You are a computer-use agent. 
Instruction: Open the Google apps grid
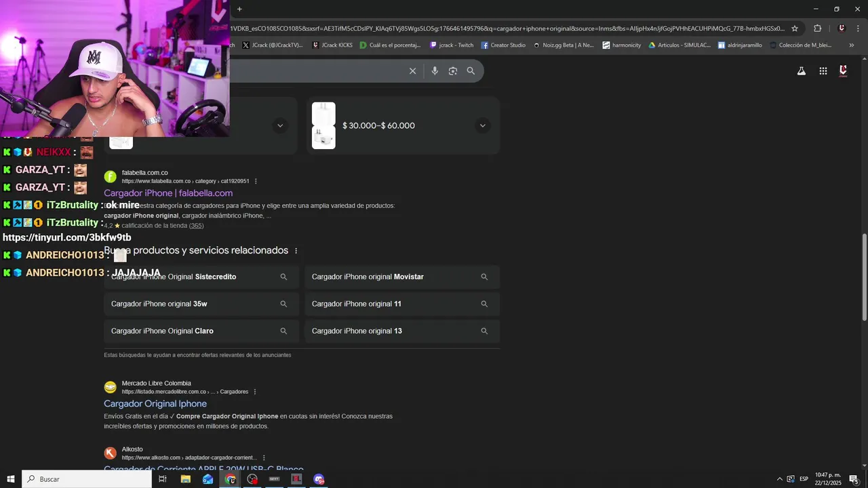[x=823, y=71]
